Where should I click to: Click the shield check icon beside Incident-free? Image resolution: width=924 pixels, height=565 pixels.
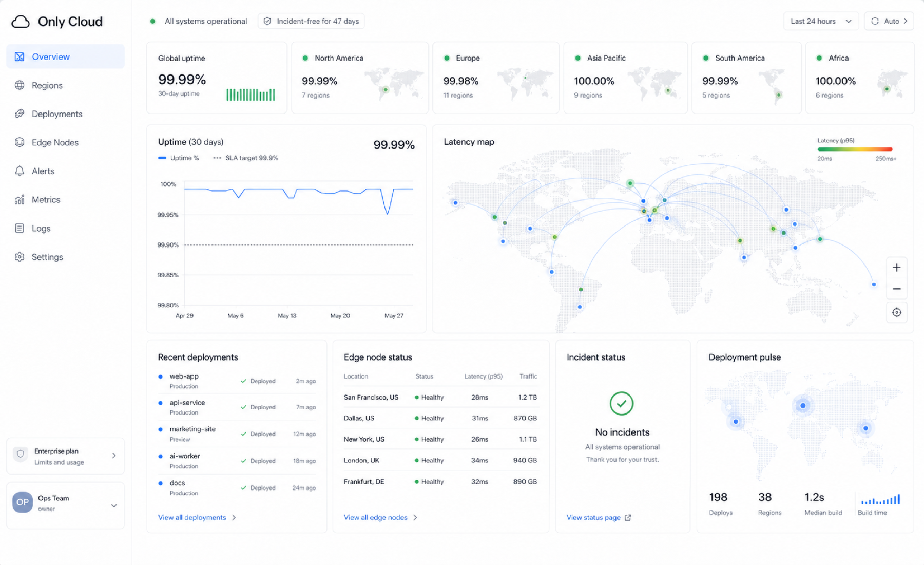[267, 21]
